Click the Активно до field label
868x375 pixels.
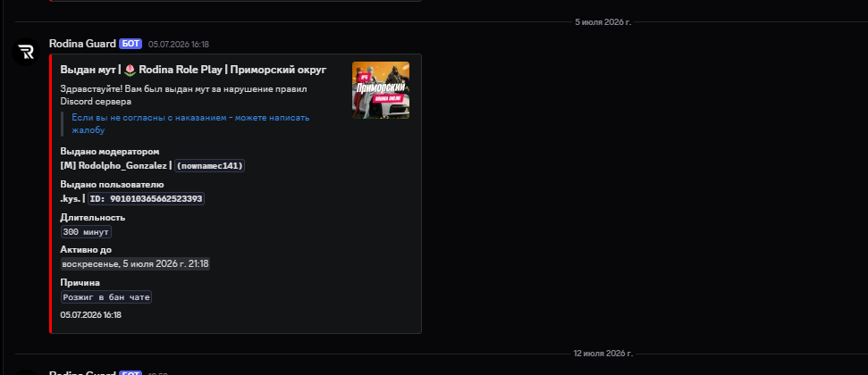point(86,249)
